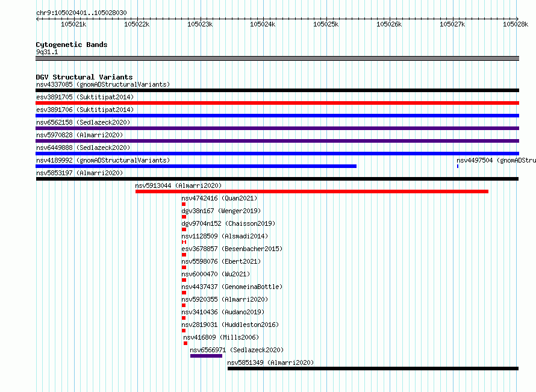536x392 pixels.
Task: Click the red marker under nsv5598076
Action: click(184, 267)
